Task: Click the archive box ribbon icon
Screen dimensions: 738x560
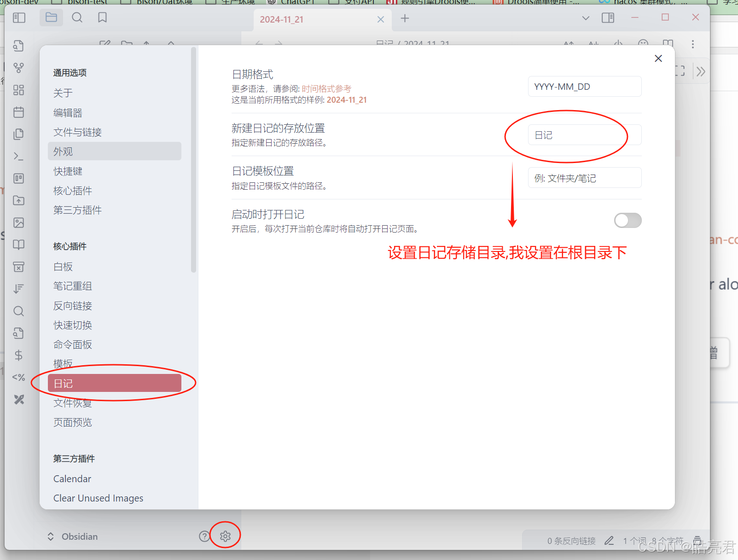Action: pyautogui.click(x=18, y=267)
